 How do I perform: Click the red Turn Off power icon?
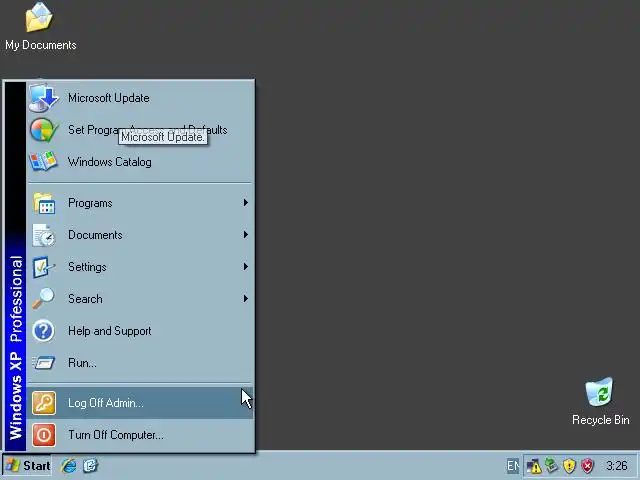(x=44, y=435)
